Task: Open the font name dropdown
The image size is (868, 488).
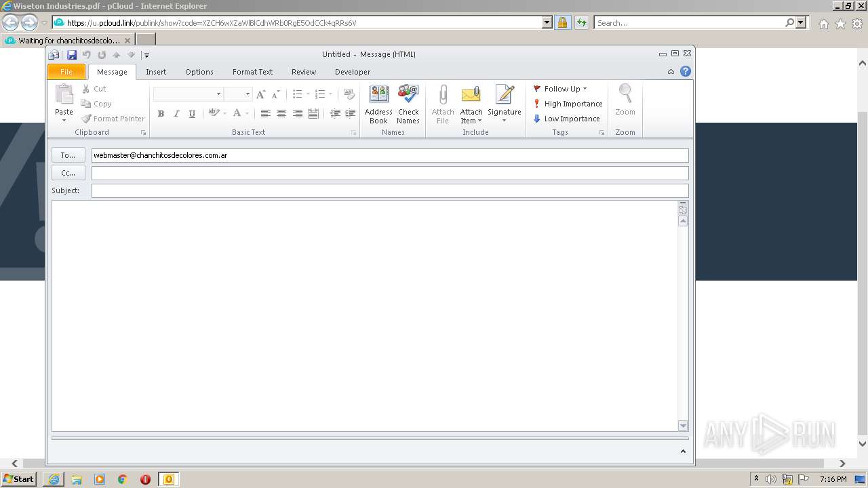Action: click(x=218, y=94)
